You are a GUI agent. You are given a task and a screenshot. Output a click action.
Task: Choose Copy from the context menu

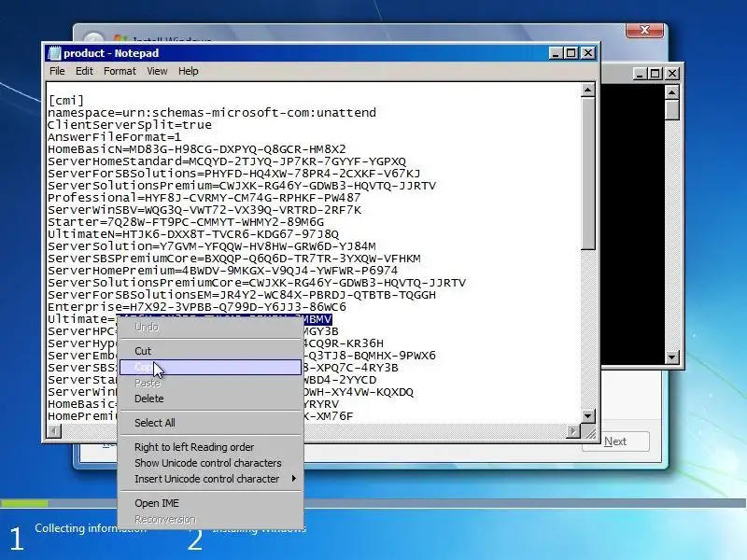[x=210, y=367]
